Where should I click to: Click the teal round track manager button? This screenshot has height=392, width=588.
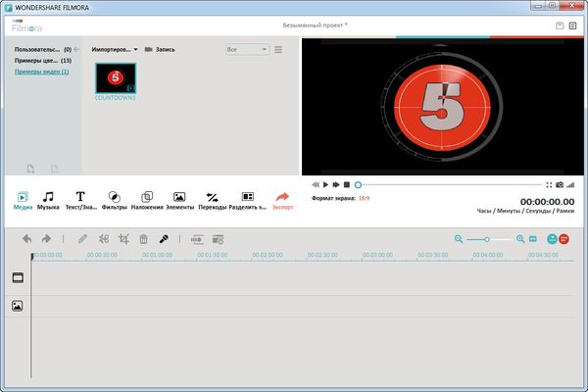pos(552,239)
